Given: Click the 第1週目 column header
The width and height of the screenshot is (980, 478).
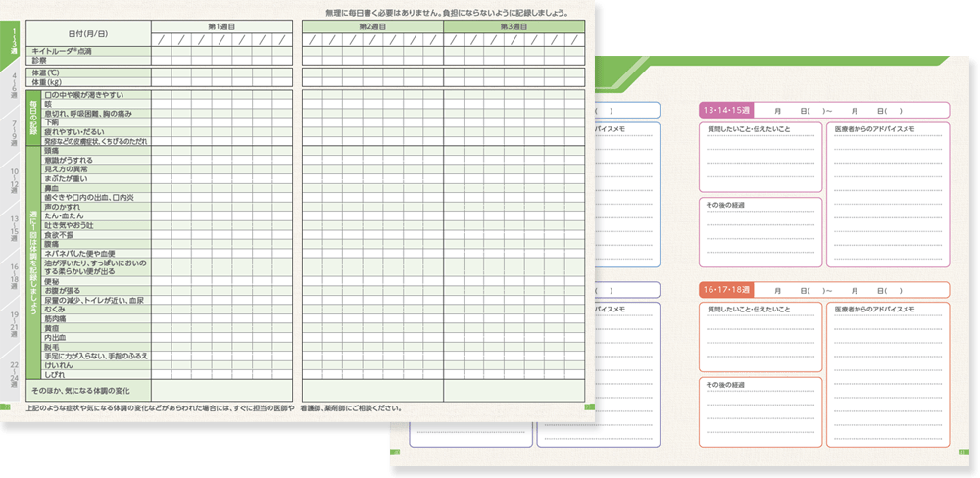Looking at the screenshot, I should click(221, 26).
